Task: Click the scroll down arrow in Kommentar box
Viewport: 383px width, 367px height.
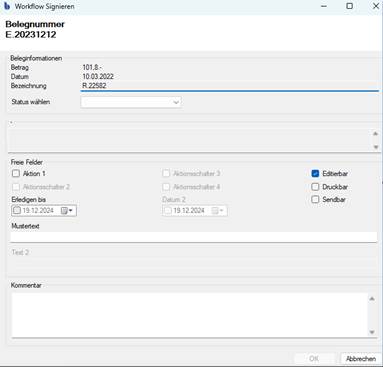Action: pyautogui.click(x=372, y=332)
